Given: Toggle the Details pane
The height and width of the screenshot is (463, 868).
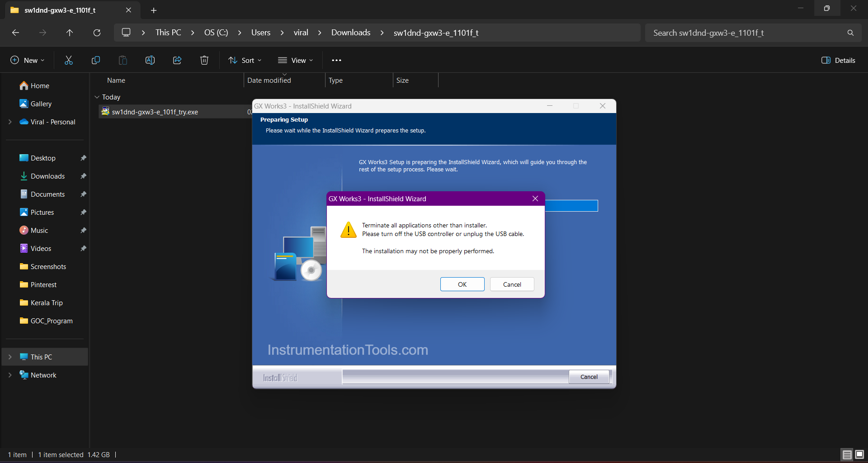Looking at the screenshot, I should coord(838,60).
